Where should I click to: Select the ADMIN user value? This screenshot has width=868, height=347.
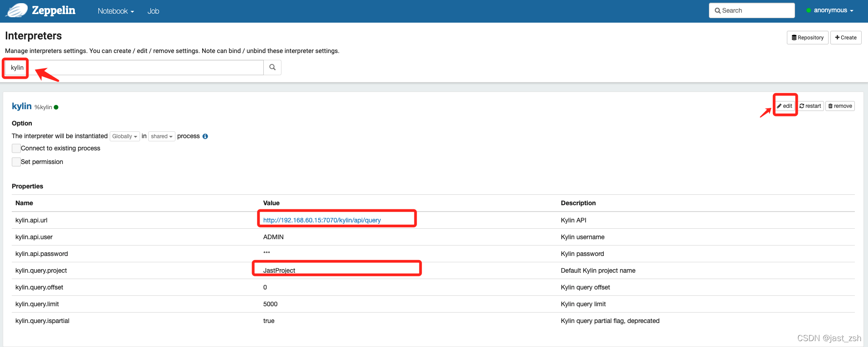pyautogui.click(x=273, y=237)
